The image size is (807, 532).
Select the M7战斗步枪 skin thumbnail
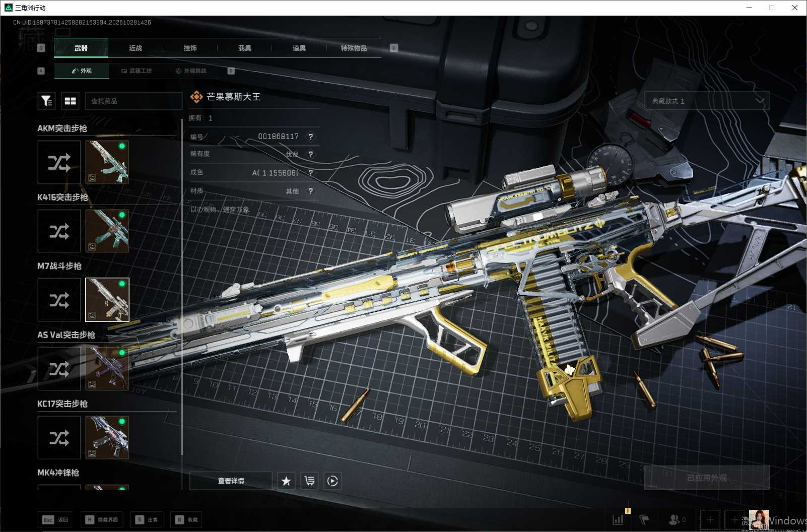point(107,300)
